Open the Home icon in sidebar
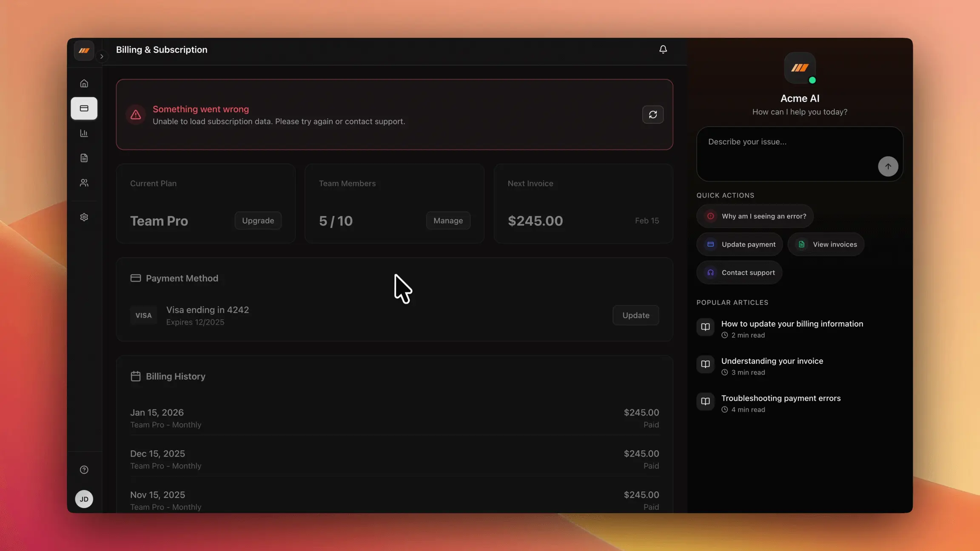The height and width of the screenshot is (551, 980). pos(84,83)
